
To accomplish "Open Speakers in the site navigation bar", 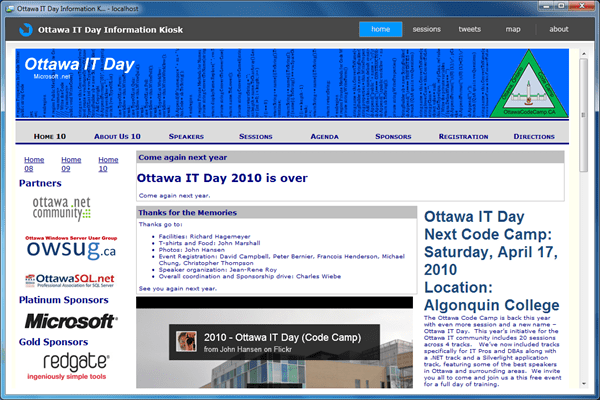I will pyautogui.click(x=186, y=135).
